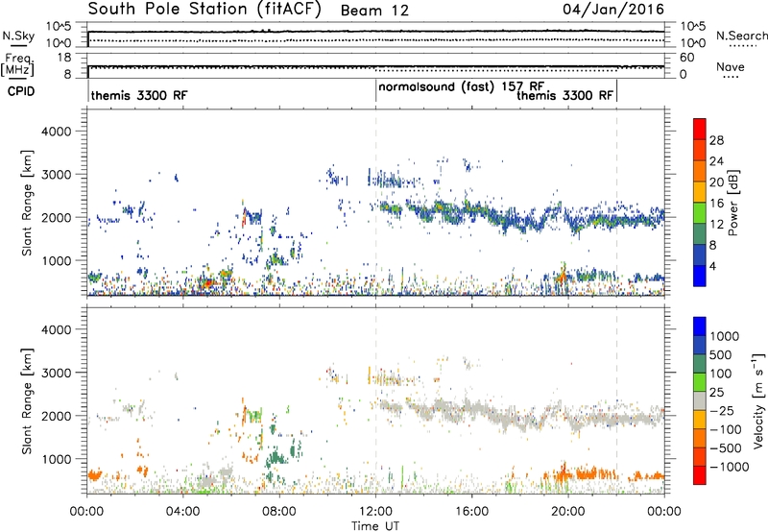Click the "N.Sky" legend label

18,36
